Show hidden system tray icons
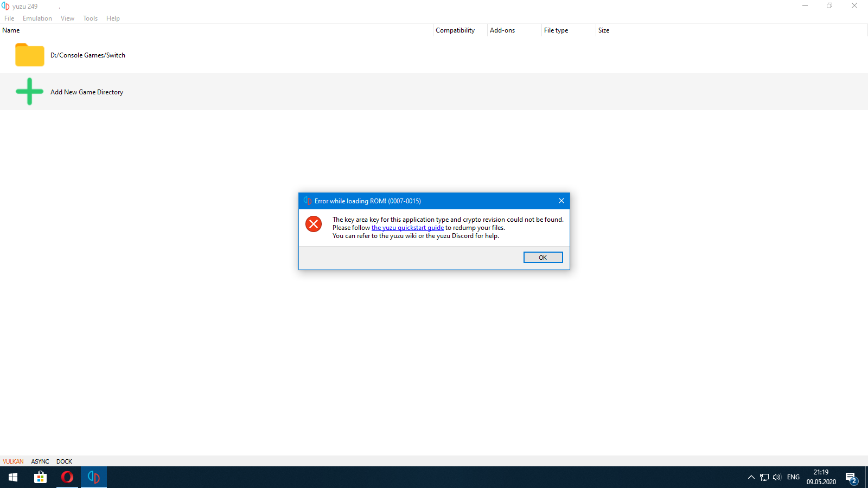Viewport: 868px width, 488px height. [x=751, y=477]
